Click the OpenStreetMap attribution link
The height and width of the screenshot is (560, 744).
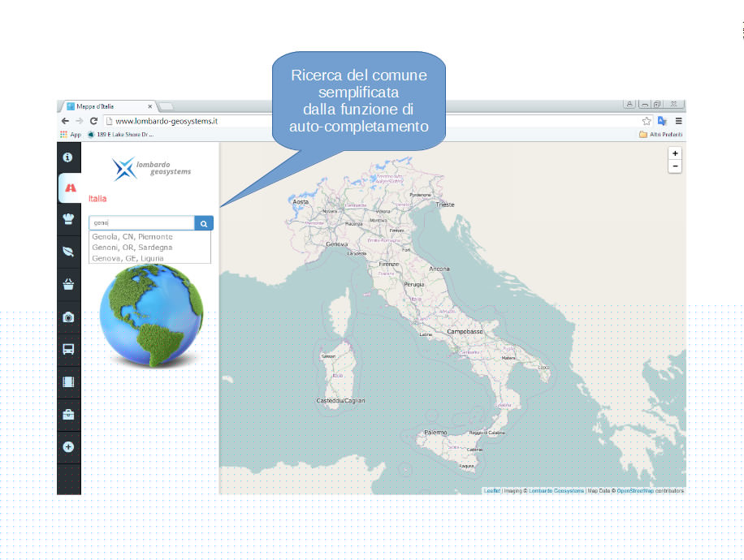(637, 490)
